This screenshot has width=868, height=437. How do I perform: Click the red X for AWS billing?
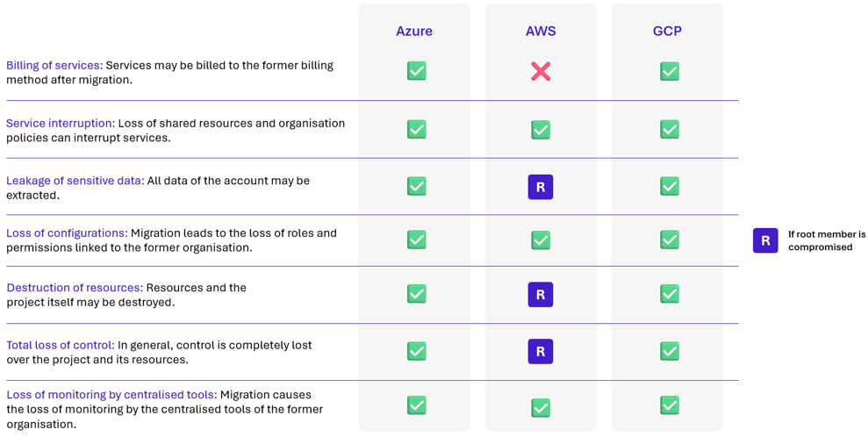(x=541, y=71)
